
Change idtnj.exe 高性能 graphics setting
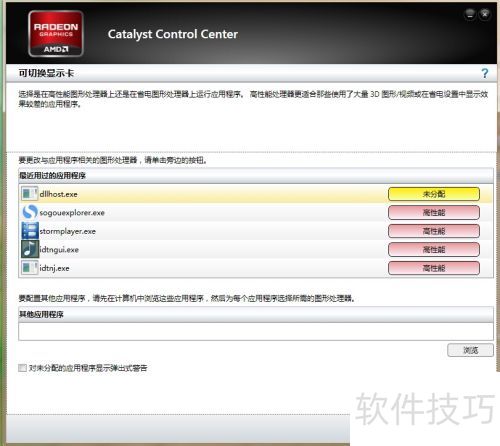tap(434, 268)
